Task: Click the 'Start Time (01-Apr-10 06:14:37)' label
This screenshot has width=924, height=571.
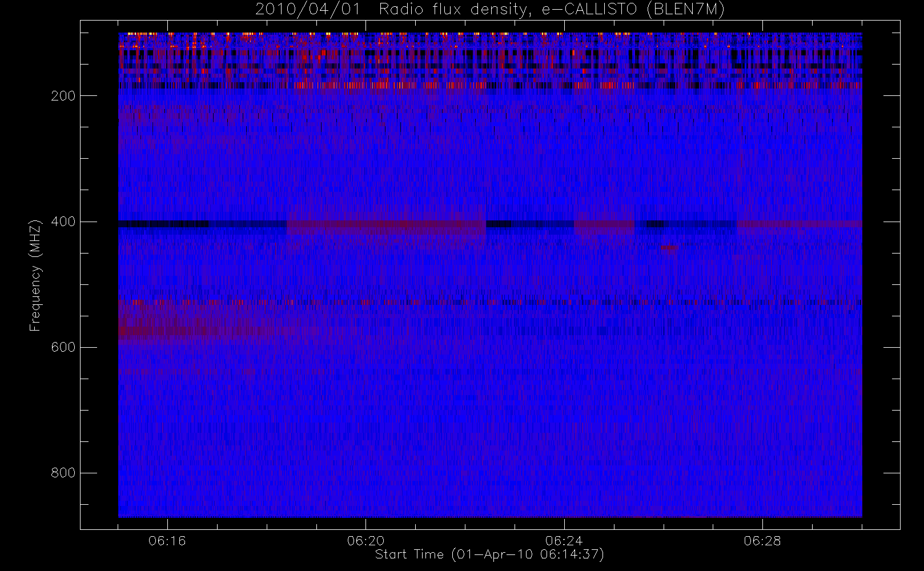Action: pyautogui.click(x=489, y=554)
